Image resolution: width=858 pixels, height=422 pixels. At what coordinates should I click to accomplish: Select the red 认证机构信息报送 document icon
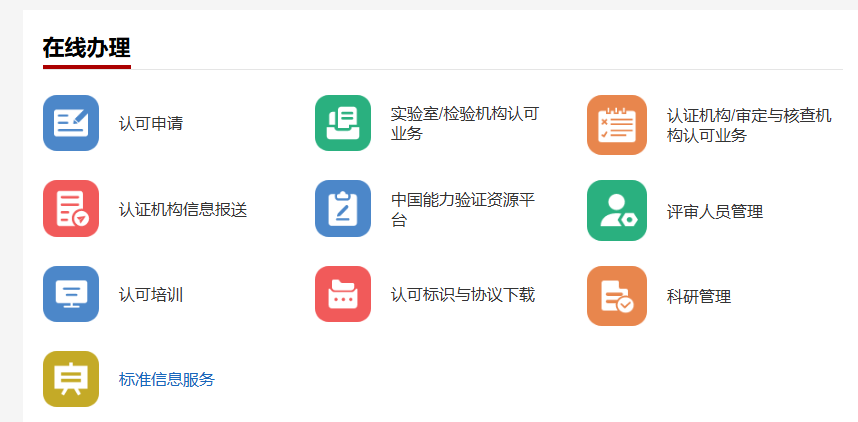pos(71,209)
